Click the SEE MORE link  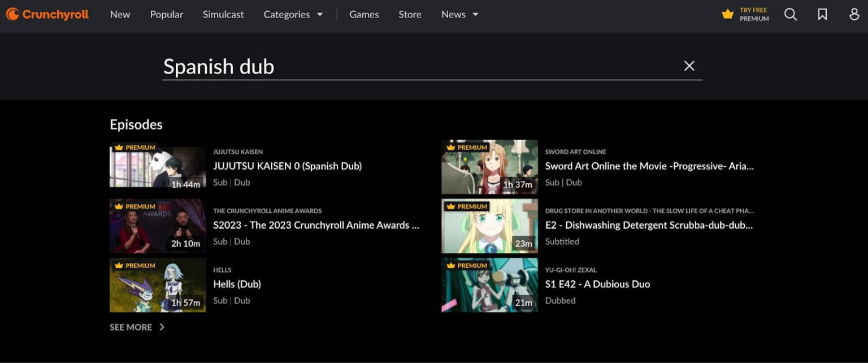[x=137, y=327]
